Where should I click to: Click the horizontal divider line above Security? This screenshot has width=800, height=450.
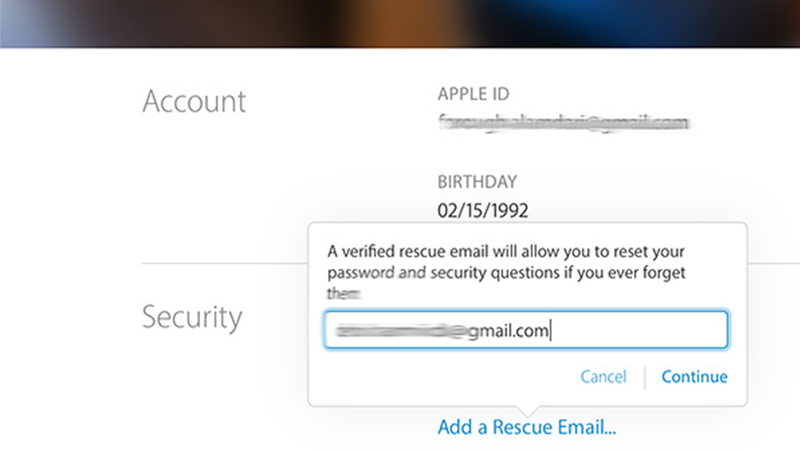point(220,265)
